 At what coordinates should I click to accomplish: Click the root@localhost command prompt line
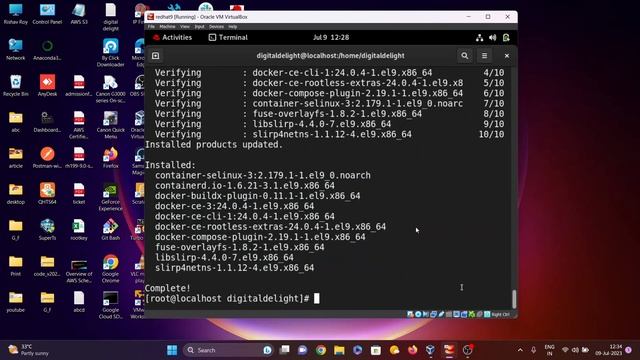(233, 299)
